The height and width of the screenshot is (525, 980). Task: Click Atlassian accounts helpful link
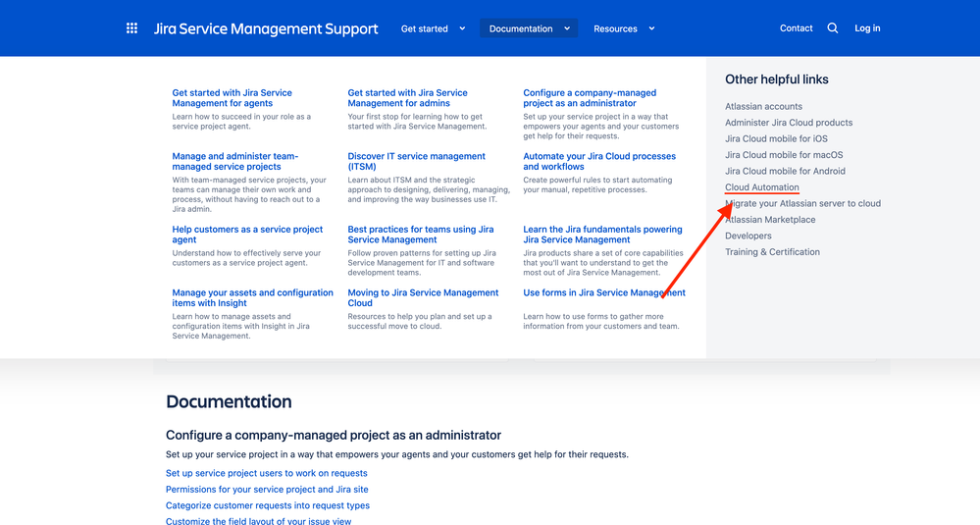click(x=764, y=106)
